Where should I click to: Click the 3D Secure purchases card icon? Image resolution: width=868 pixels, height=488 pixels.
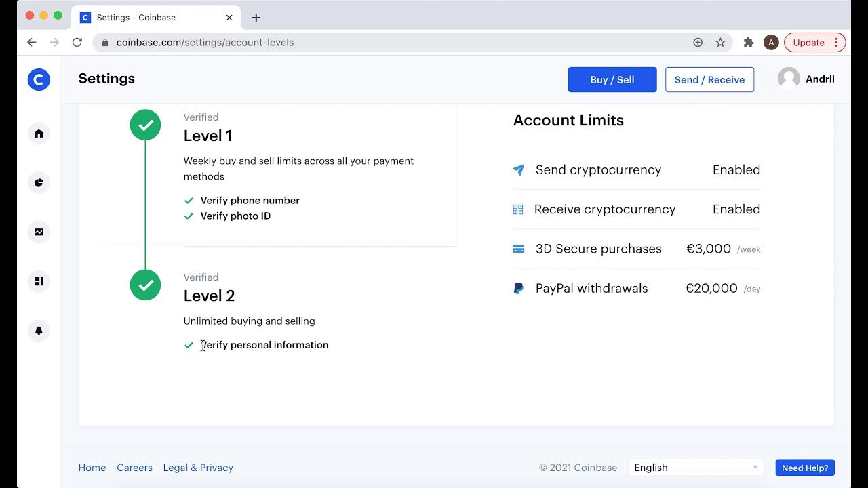[x=519, y=249]
